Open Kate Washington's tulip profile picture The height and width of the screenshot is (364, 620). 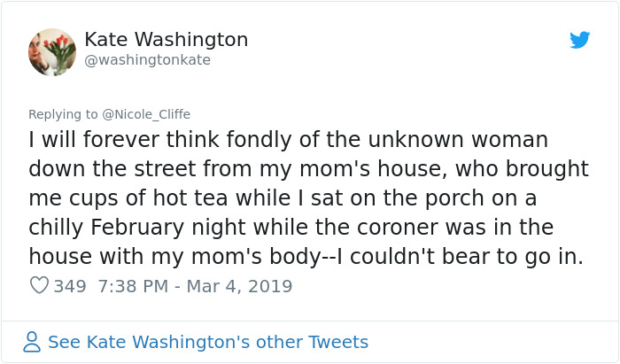pos(52,51)
